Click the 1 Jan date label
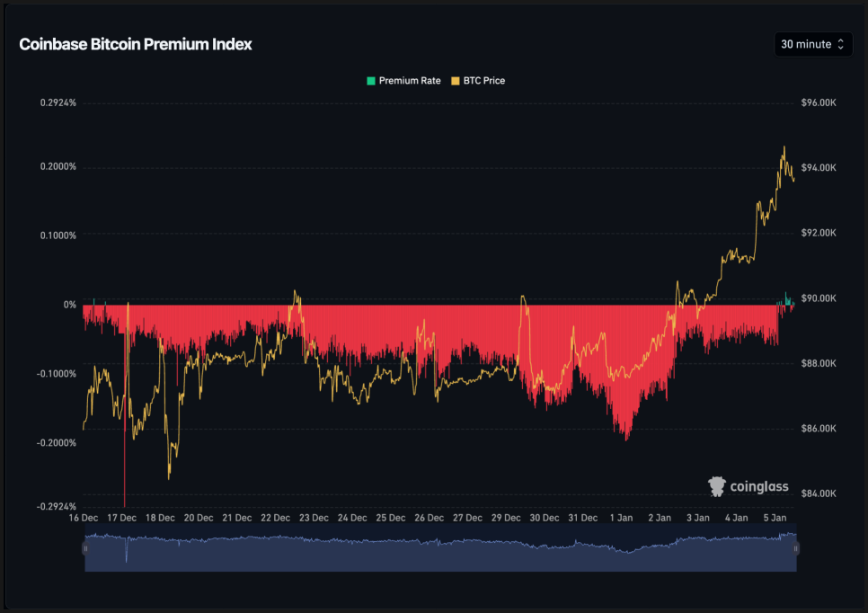868x613 pixels. [621, 518]
